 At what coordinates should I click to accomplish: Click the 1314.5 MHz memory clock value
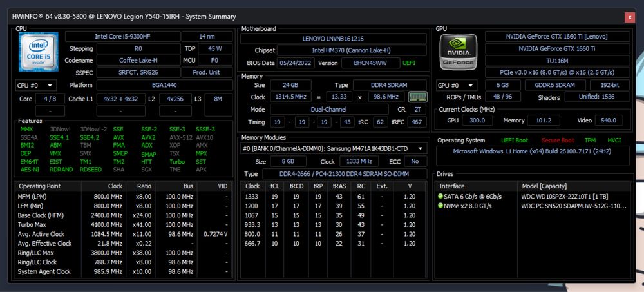pos(290,97)
